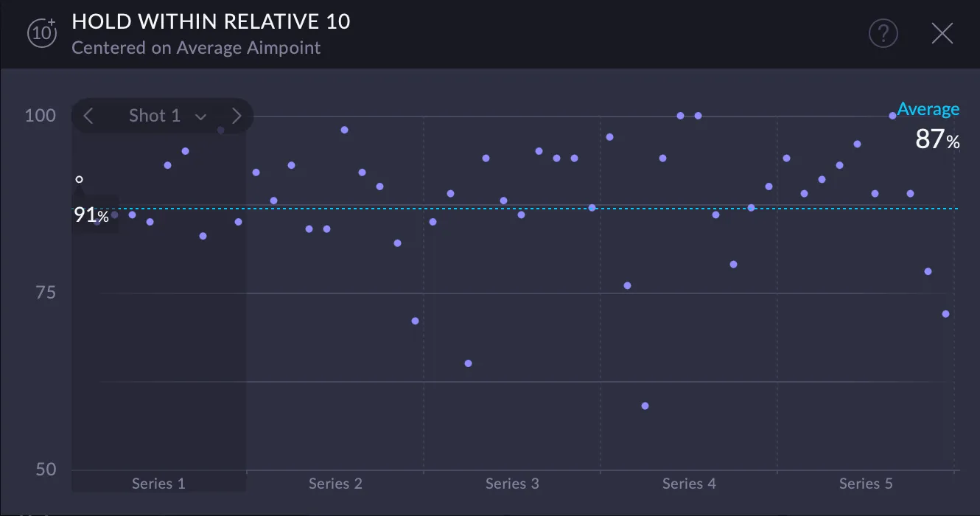Image resolution: width=980 pixels, height=516 pixels.
Task: Click the previous-shot left chevron
Action: pyautogui.click(x=88, y=116)
